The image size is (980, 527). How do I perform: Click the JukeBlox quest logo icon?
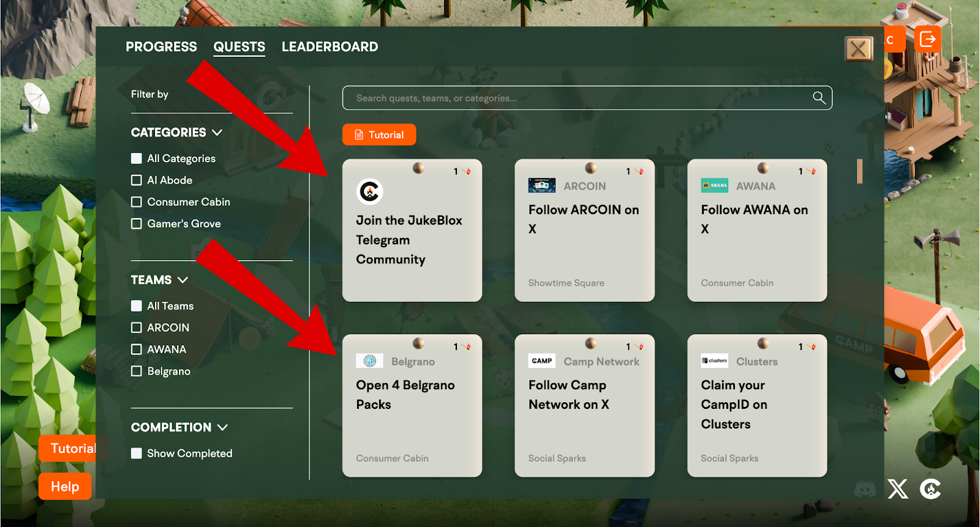(369, 192)
